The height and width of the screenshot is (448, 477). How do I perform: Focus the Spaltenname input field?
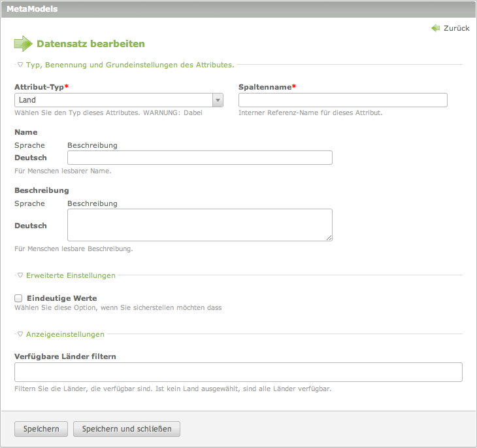tap(342, 100)
